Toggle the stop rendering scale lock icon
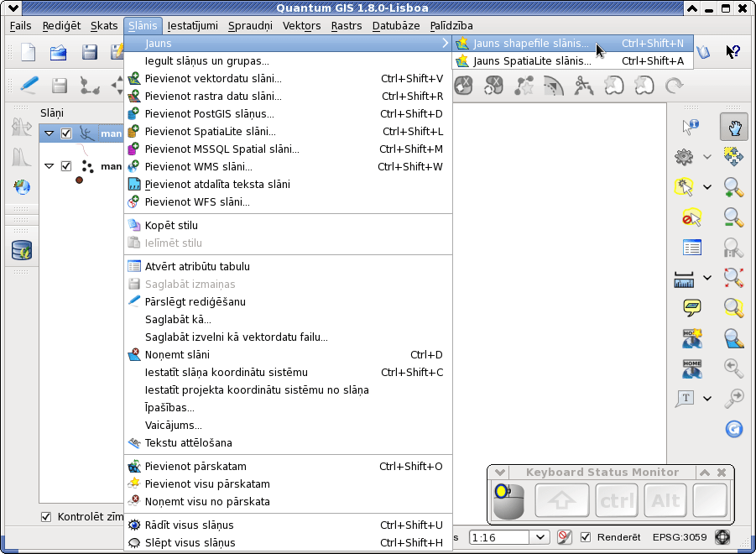Screen dimensions: 756x554 pos(565,536)
